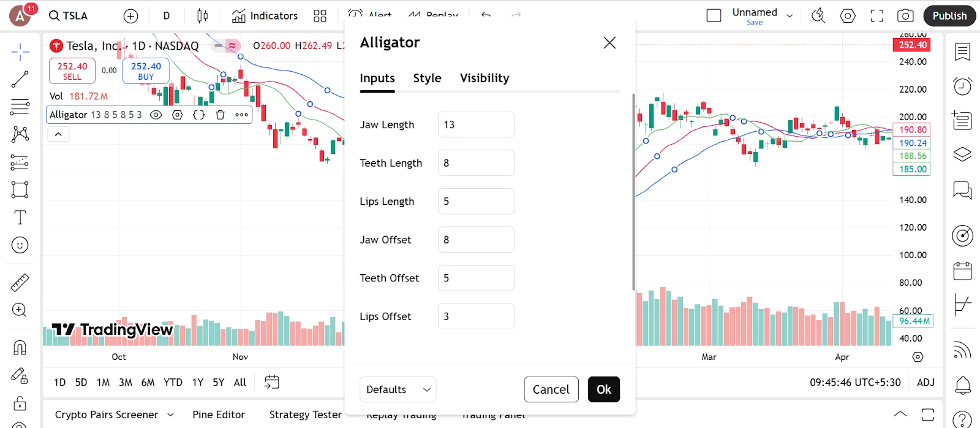Select the ruler measure tool
The height and width of the screenshot is (428, 980).
point(20,283)
